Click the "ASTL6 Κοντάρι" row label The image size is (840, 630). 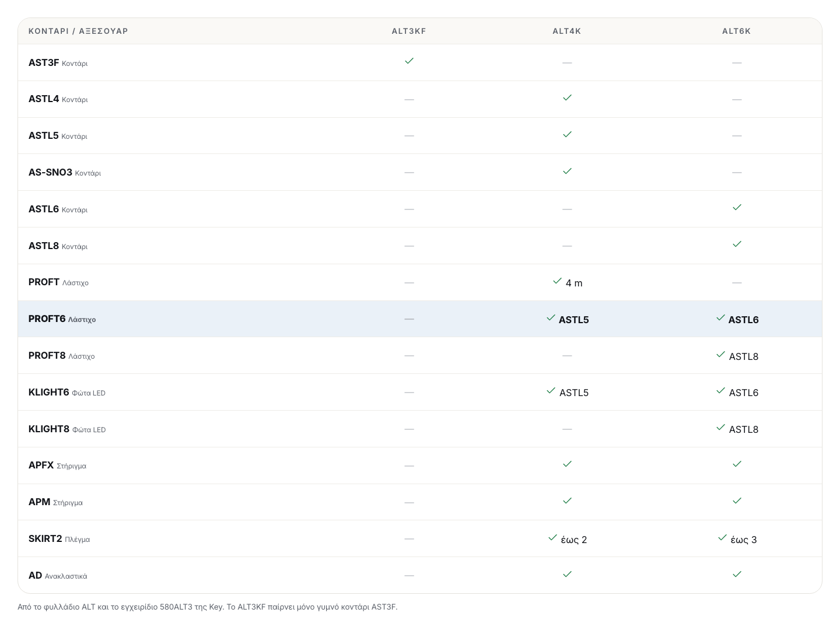(58, 209)
